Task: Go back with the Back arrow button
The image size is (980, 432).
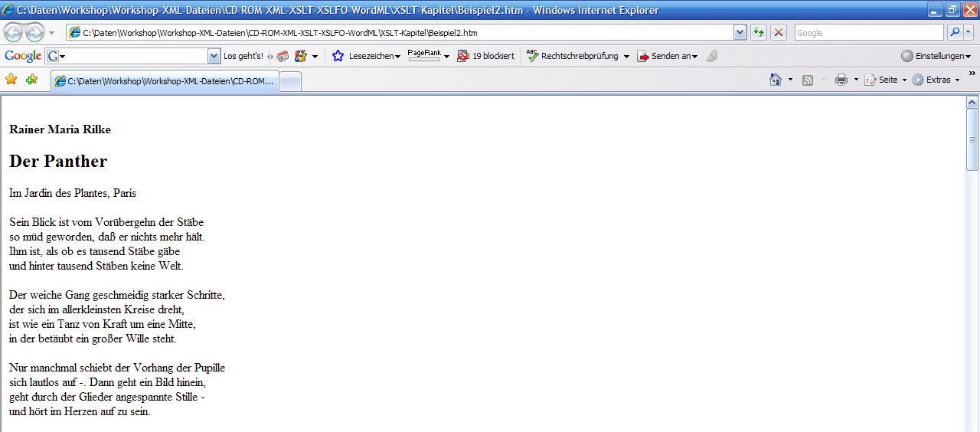Action: point(14,33)
